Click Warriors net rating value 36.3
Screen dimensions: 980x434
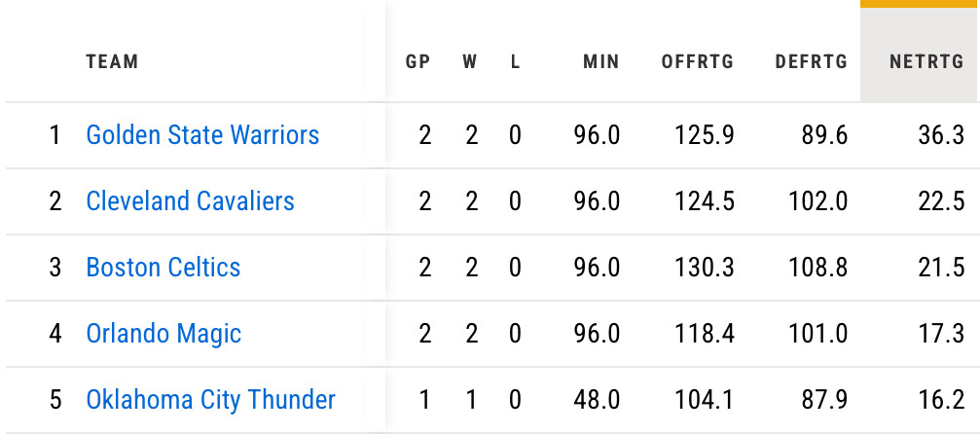[940, 134]
